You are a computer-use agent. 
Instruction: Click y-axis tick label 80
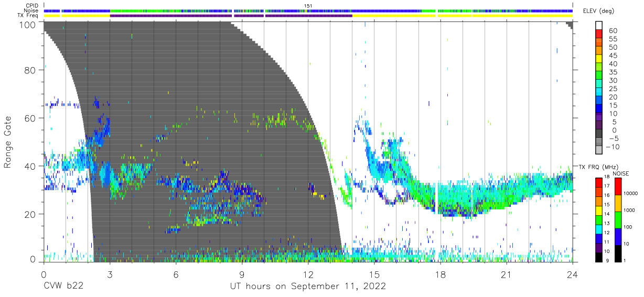30,70
